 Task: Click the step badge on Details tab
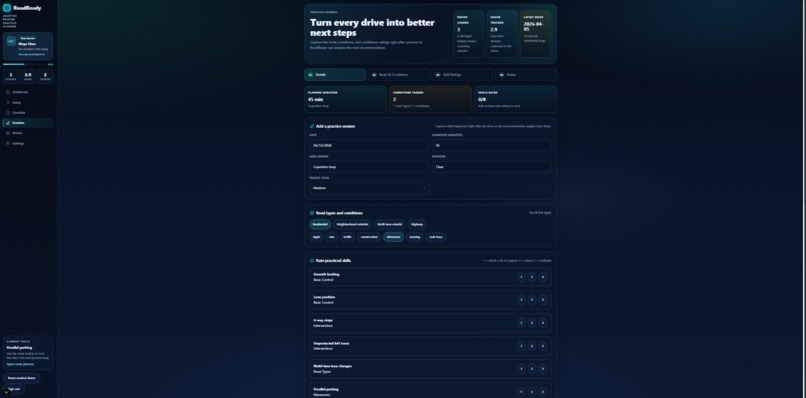(x=310, y=75)
